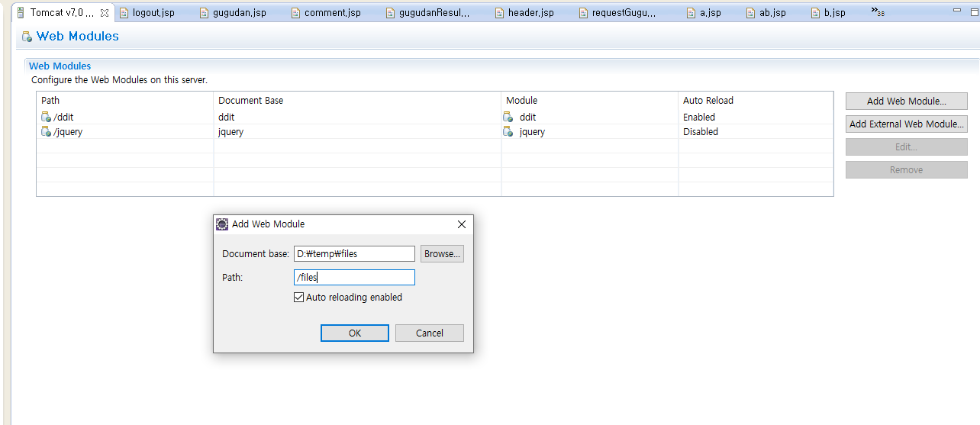Viewport: 980px width, 425px height.
Task: Close the Tomcat v7.0 editor tab
Action: pos(105,13)
